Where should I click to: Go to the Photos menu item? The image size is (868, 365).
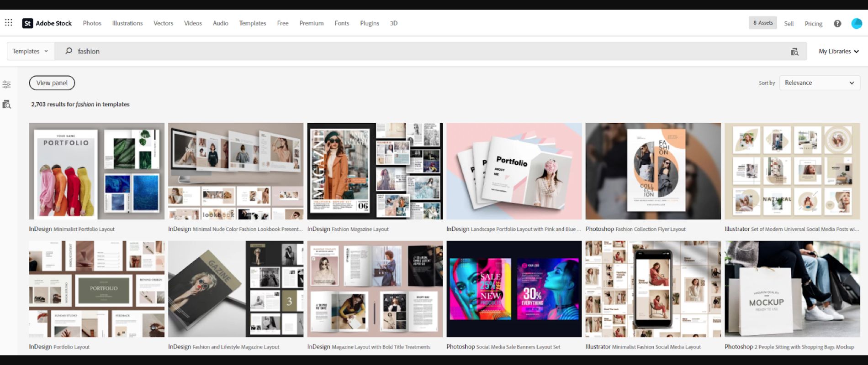click(92, 23)
